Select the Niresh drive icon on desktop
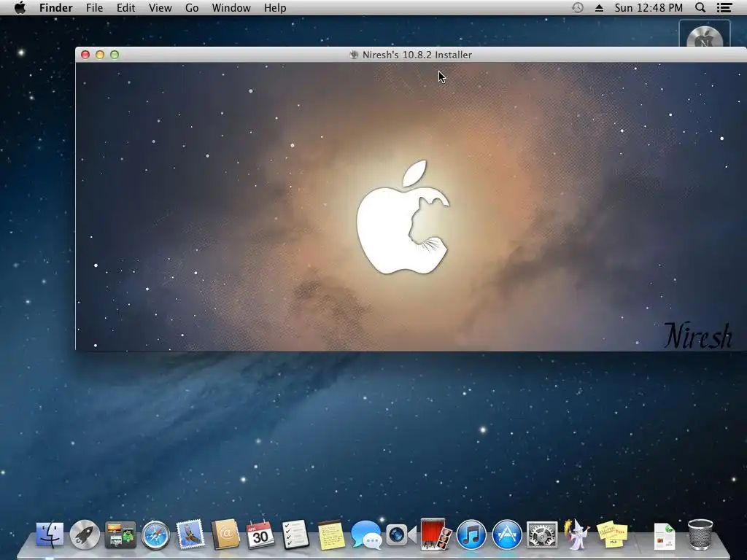The height and width of the screenshot is (560, 747). pos(704,35)
